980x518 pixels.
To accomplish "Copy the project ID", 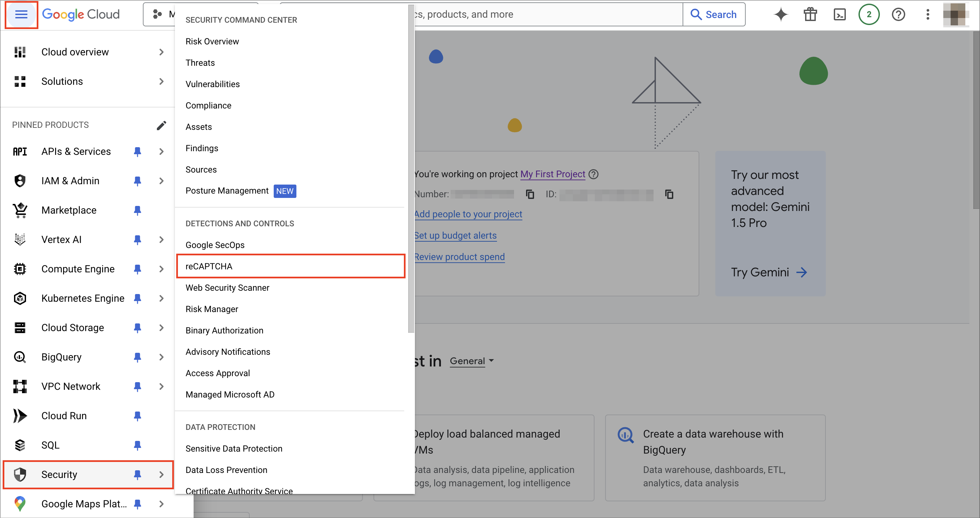I will coord(669,194).
